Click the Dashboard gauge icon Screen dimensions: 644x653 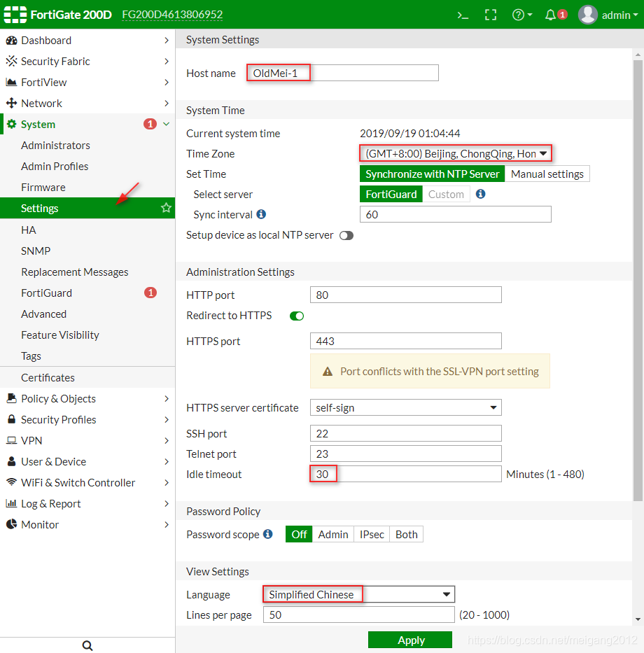click(x=12, y=41)
